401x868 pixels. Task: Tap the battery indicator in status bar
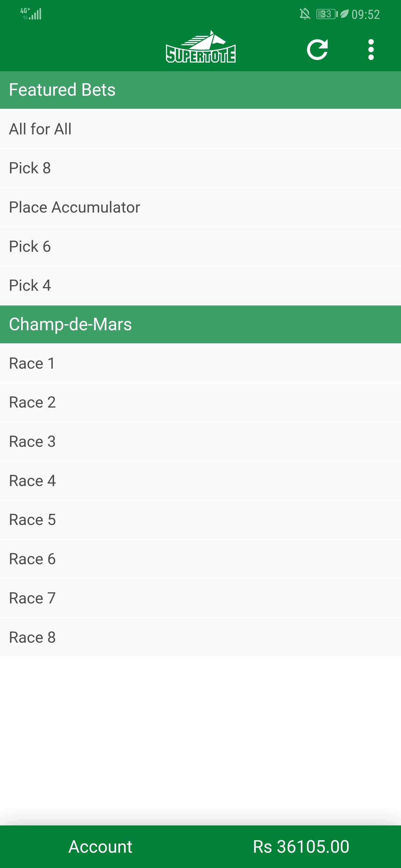click(326, 14)
